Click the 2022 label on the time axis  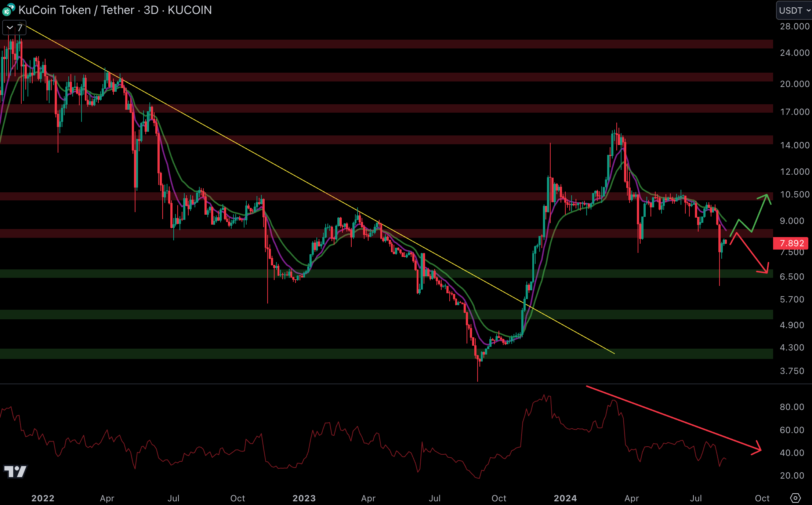pyautogui.click(x=43, y=498)
